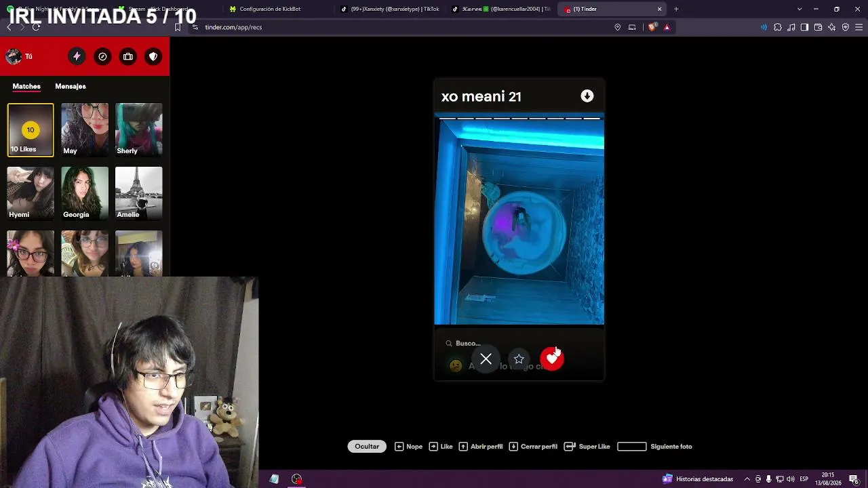Open Historias destacadas widget in taskbar
868x488 pixels.
[698, 479]
